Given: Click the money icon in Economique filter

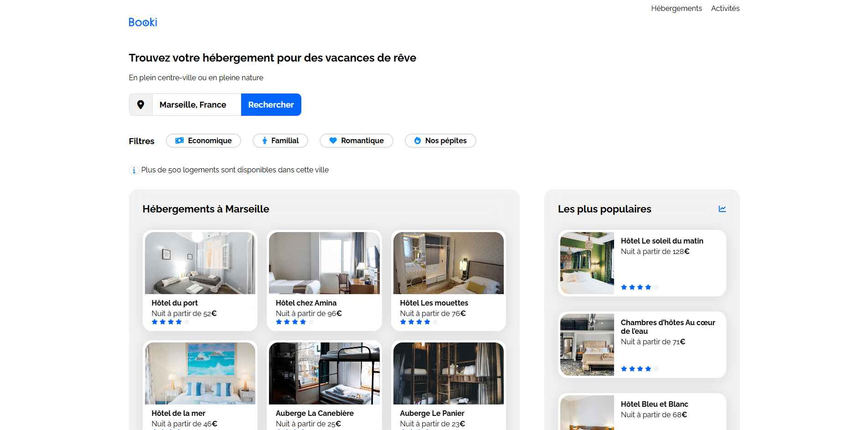Looking at the screenshot, I should point(180,141).
